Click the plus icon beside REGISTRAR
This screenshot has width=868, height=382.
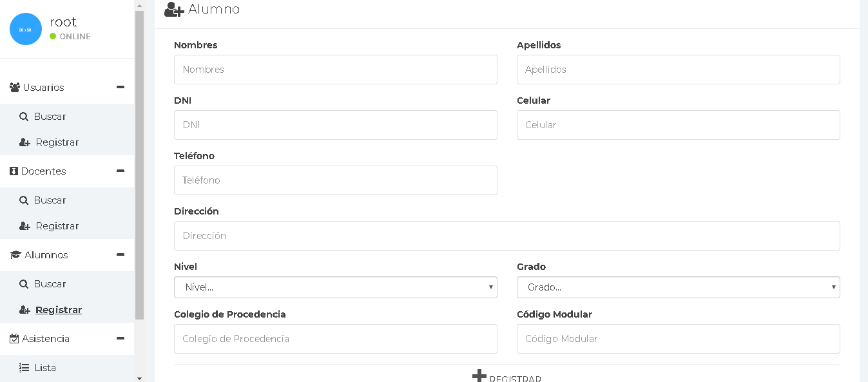(479, 376)
